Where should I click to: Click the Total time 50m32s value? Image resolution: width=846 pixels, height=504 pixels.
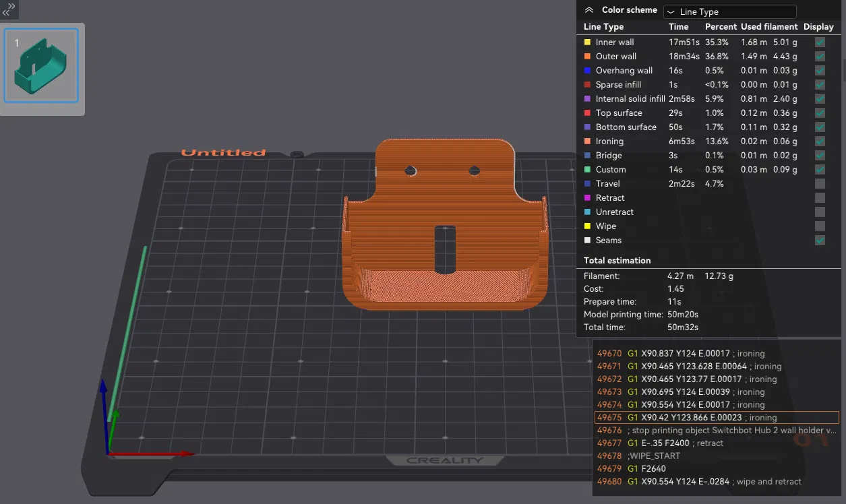683,327
